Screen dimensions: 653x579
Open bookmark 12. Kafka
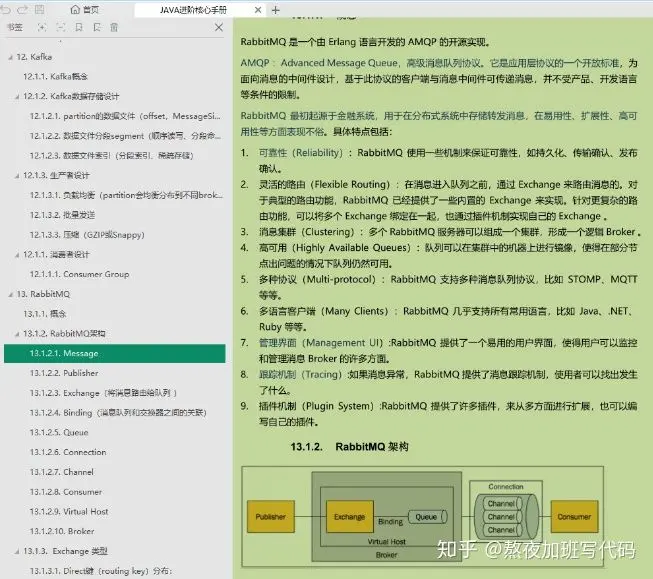34,57
